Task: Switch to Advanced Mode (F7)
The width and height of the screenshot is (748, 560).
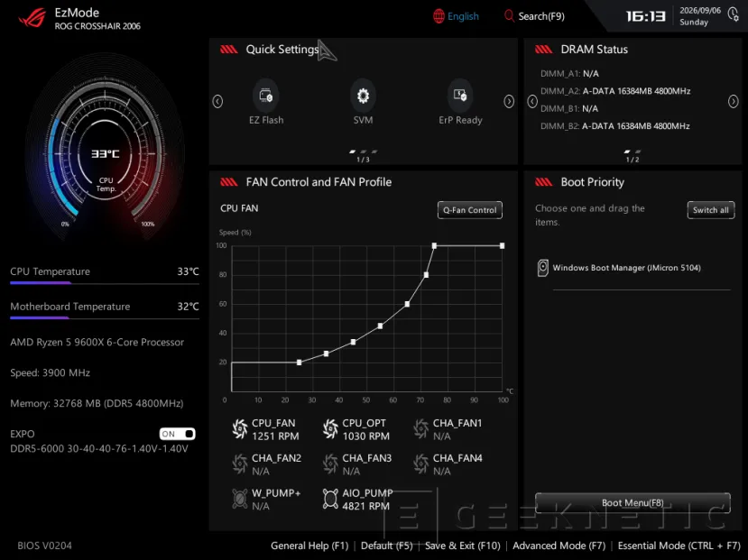Action: click(559, 546)
